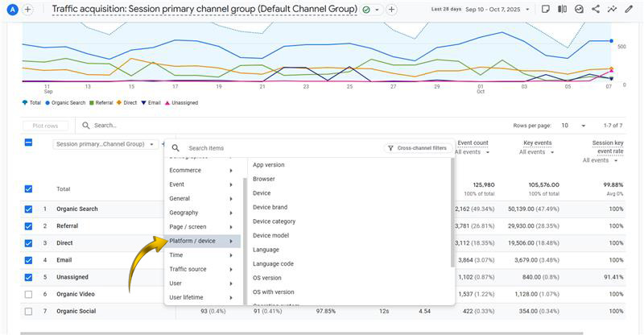Click the Cross-channel filters button
The width and height of the screenshot is (644, 335).
(x=416, y=148)
